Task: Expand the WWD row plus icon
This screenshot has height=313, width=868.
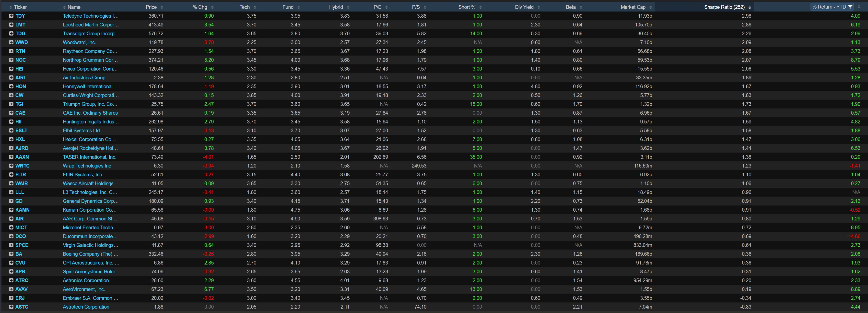Action: coord(11,42)
